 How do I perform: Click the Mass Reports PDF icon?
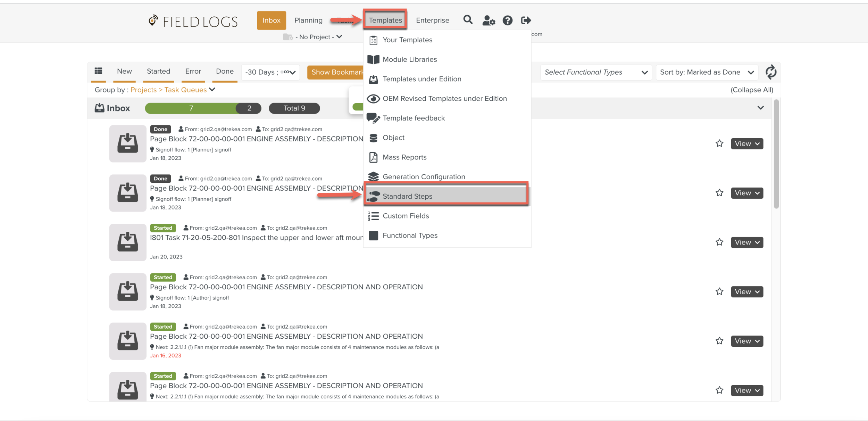(x=373, y=157)
